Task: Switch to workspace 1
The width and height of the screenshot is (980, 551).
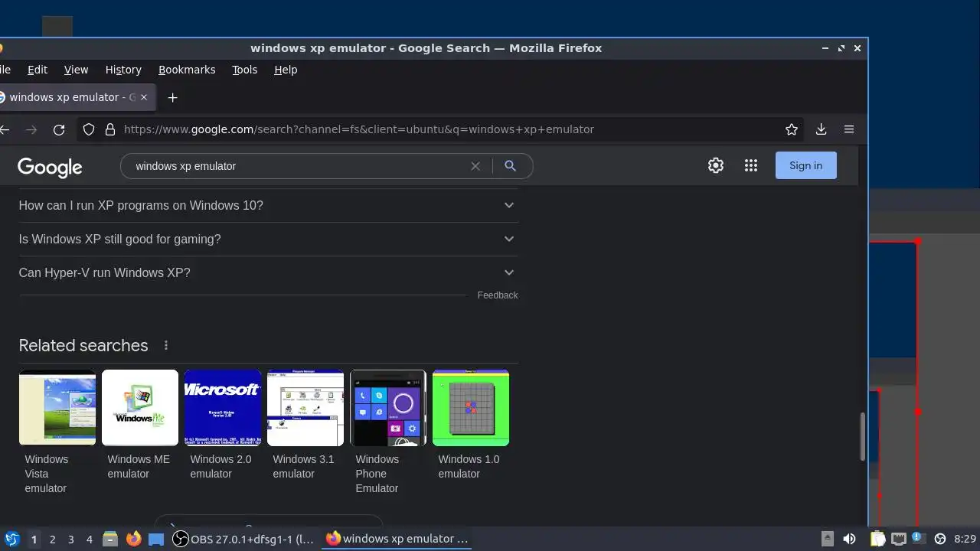Action: (x=34, y=540)
